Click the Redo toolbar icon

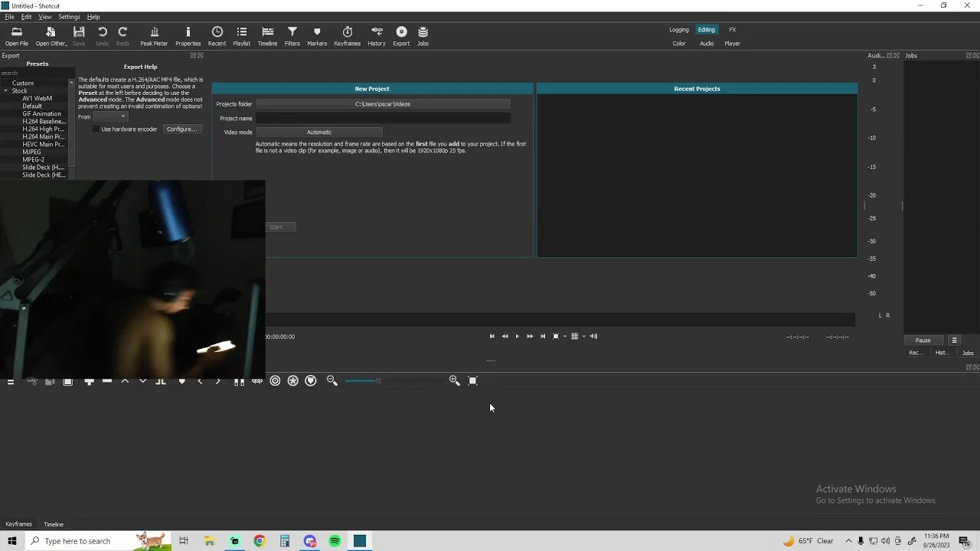(122, 36)
